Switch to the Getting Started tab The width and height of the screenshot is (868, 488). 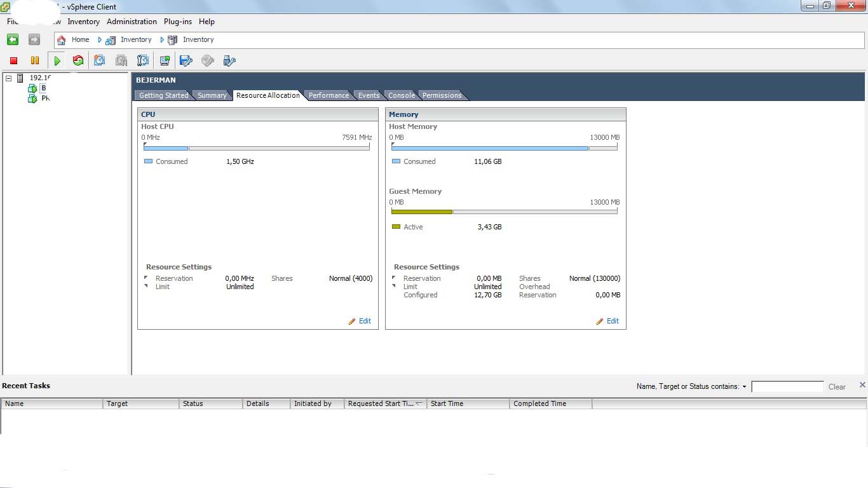pyautogui.click(x=163, y=95)
